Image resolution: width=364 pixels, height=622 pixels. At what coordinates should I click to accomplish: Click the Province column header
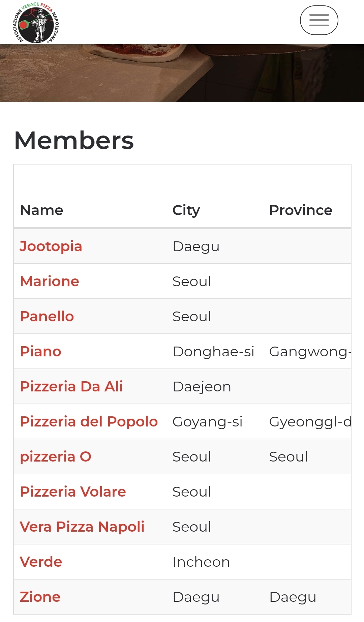301,210
